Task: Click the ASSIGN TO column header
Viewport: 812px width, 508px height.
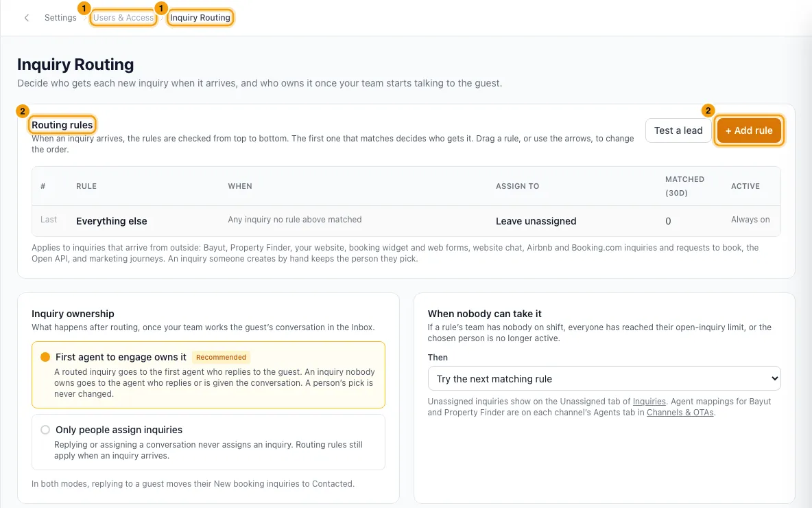Action: (x=517, y=186)
